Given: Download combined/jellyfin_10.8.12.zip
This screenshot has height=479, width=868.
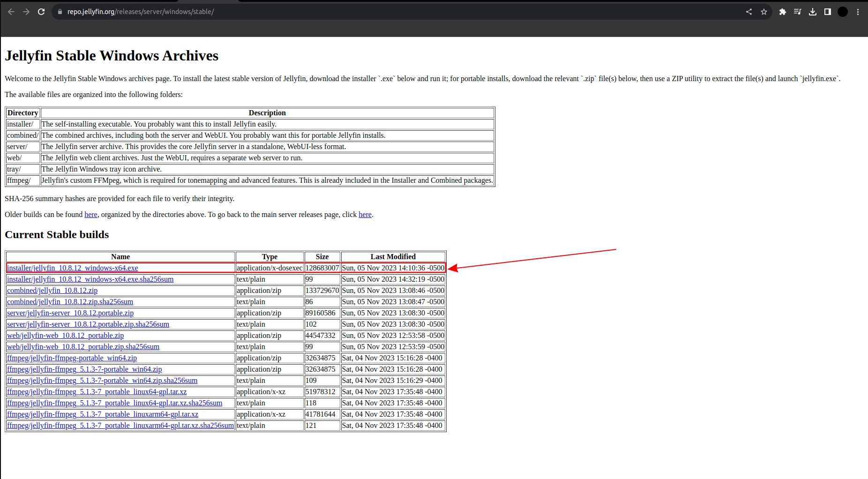Looking at the screenshot, I should (x=52, y=291).
